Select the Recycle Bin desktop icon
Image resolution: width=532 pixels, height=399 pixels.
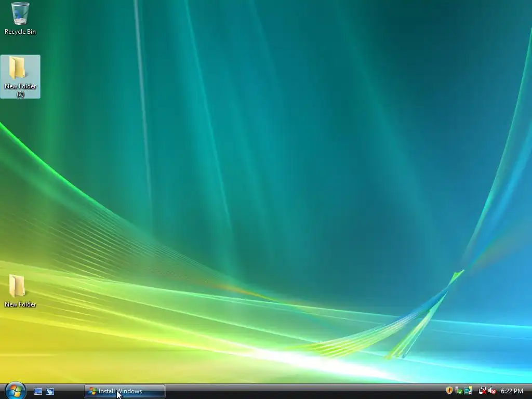[20, 18]
